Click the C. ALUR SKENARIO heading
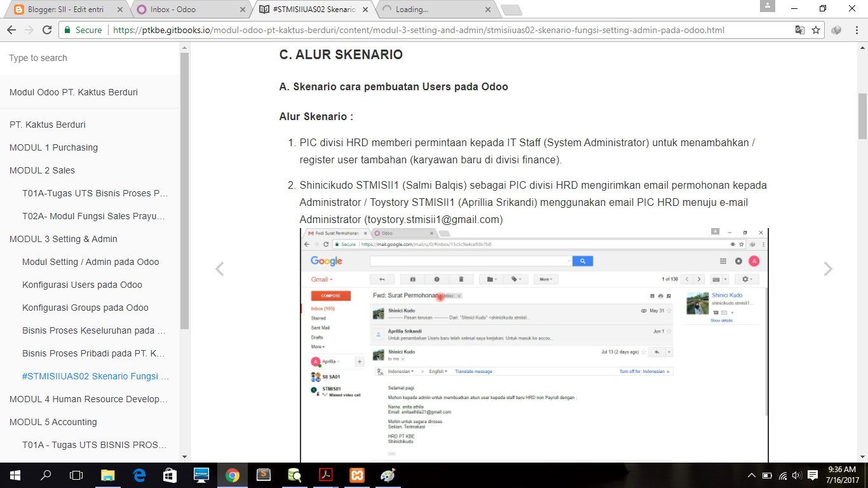Image resolution: width=868 pixels, height=488 pixels. 341,55
